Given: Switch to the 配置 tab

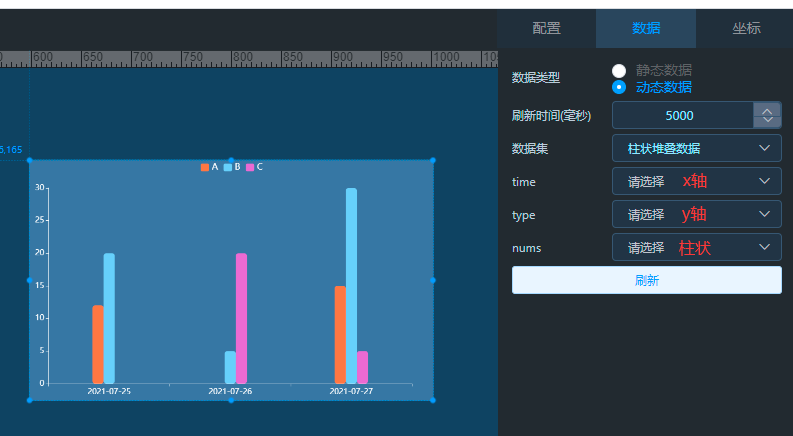Looking at the screenshot, I should 546,28.
